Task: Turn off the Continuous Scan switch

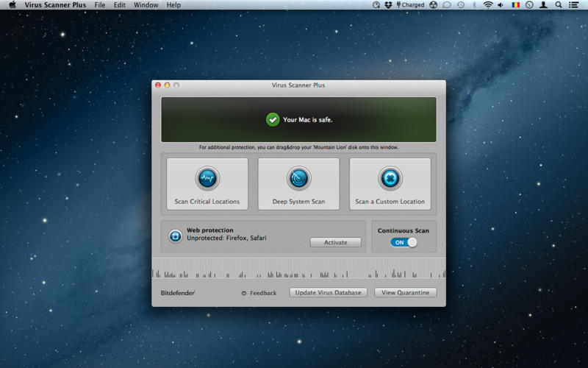Action: coord(404,243)
